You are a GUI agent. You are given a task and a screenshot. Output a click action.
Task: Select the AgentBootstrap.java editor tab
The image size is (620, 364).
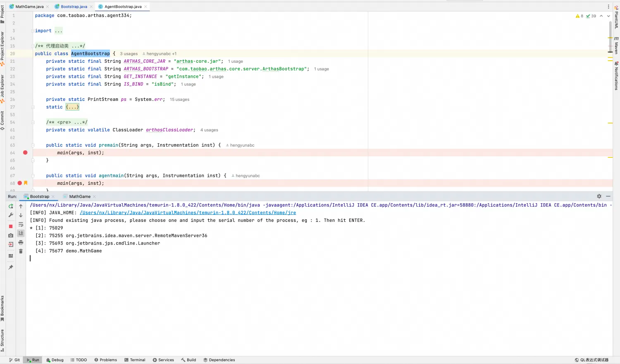pyautogui.click(x=123, y=7)
